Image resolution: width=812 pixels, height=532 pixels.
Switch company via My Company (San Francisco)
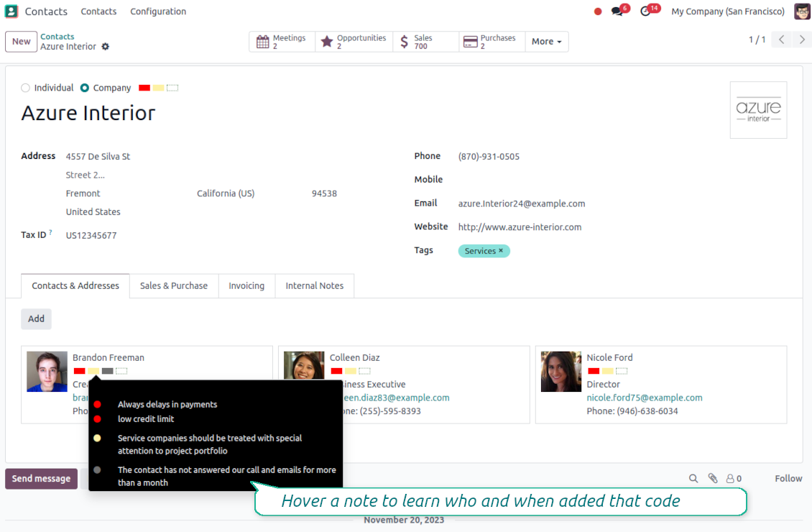coord(728,12)
